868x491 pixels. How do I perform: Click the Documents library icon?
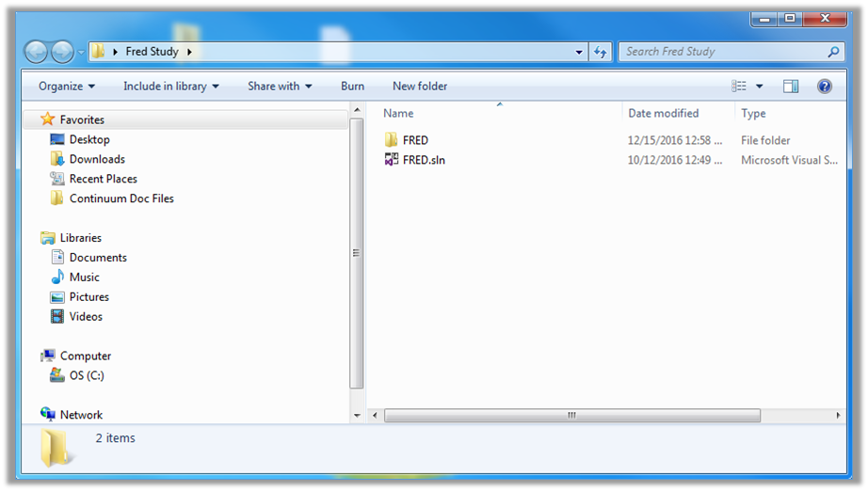click(x=57, y=257)
